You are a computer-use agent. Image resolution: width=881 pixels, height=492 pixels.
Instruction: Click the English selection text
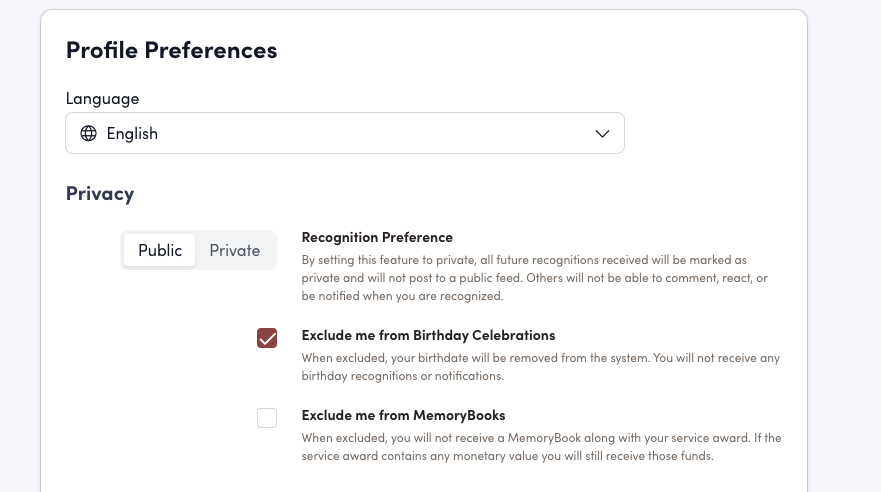click(x=132, y=134)
